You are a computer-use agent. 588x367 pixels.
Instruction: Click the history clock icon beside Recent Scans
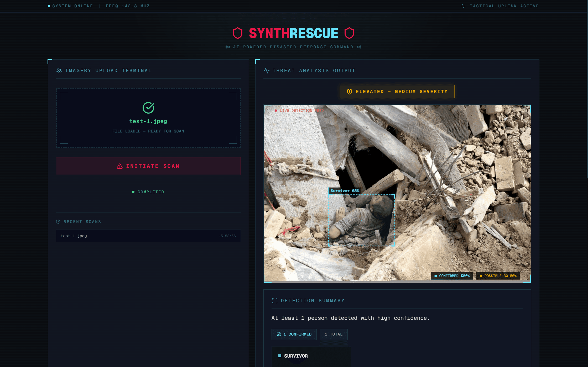58,222
